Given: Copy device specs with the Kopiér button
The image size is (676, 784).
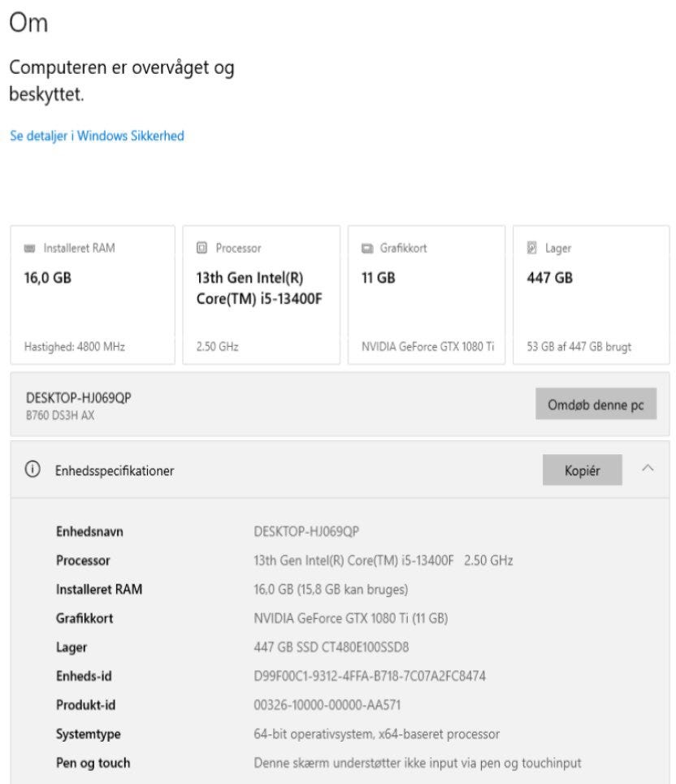Looking at the screenshot, I should pos(582,470).
